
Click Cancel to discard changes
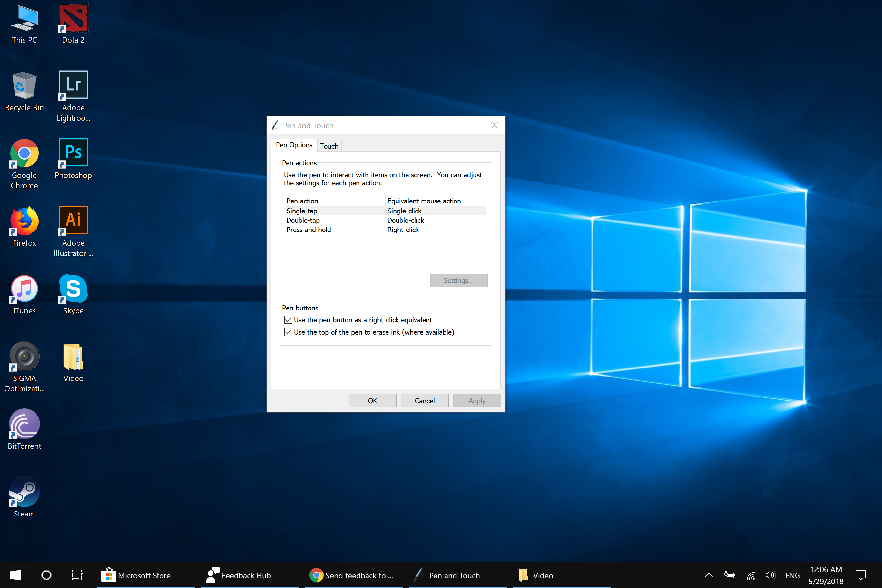pyautogui.click(x=424, y=400)
